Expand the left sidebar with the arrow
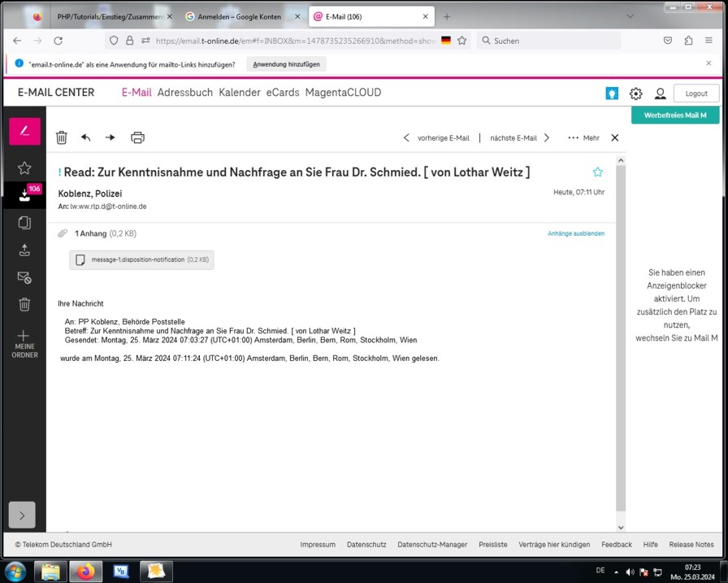728x583 pixels. (x=22, y=515)
